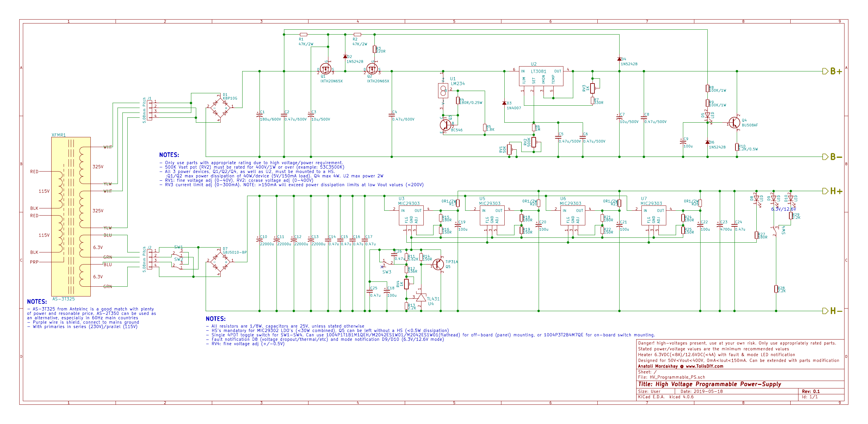
Task: Select the Q4 BU508AF transistor symbol
Action: pyautogui.click(x=734, y=123)
